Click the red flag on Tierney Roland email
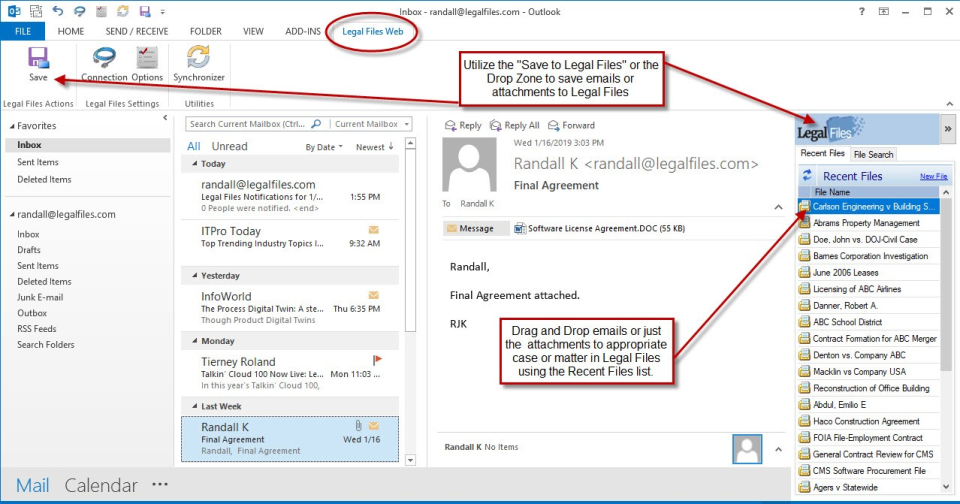This screenshot has width=960, height=504. pos(377,360)
